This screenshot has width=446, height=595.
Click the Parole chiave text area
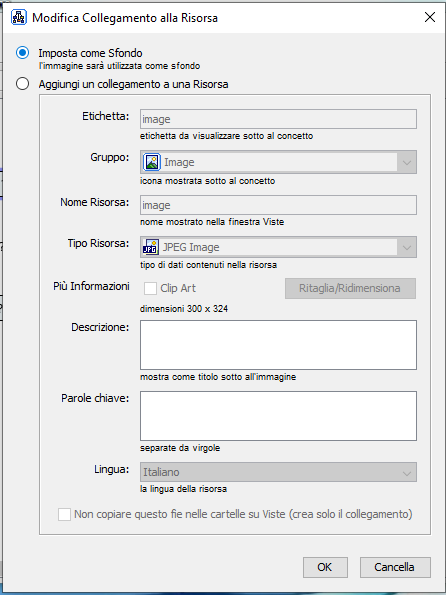278,416
